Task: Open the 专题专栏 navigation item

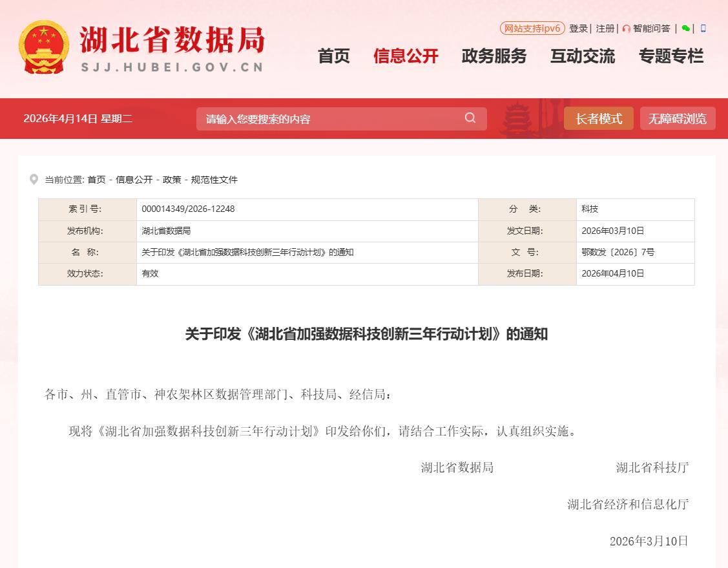Action: pyautogui.click(x=671, y=56)
